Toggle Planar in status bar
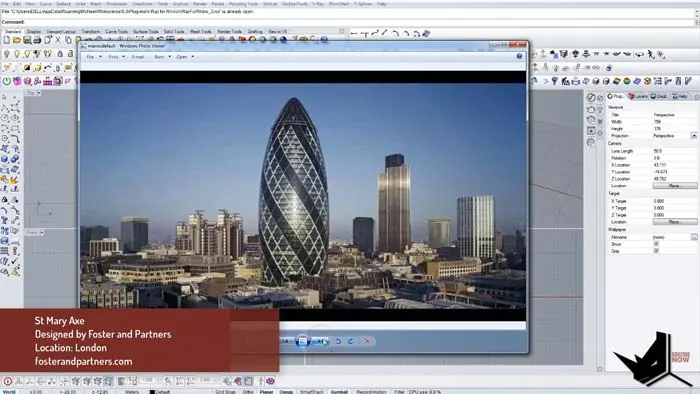Screen dimensions: 700x394 pyautogui.click(x=267, y=392)
